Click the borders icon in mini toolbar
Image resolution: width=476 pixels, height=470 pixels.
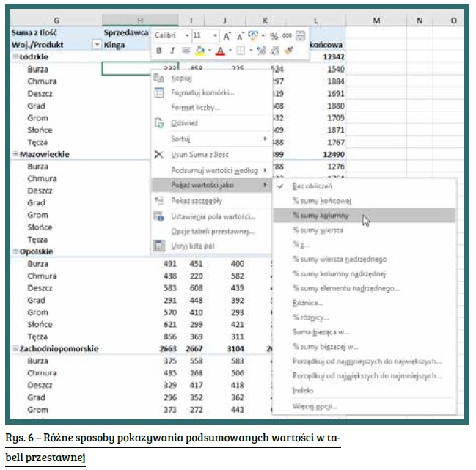click(241, 51)
